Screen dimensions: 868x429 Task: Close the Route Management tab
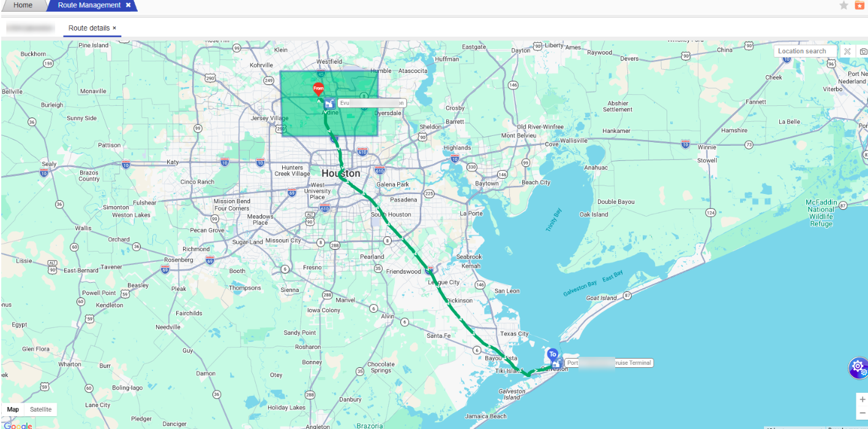click(128, 5)
